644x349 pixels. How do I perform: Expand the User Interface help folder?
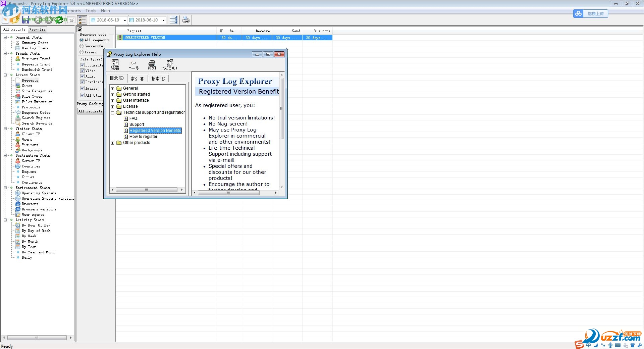coord(113,101)
